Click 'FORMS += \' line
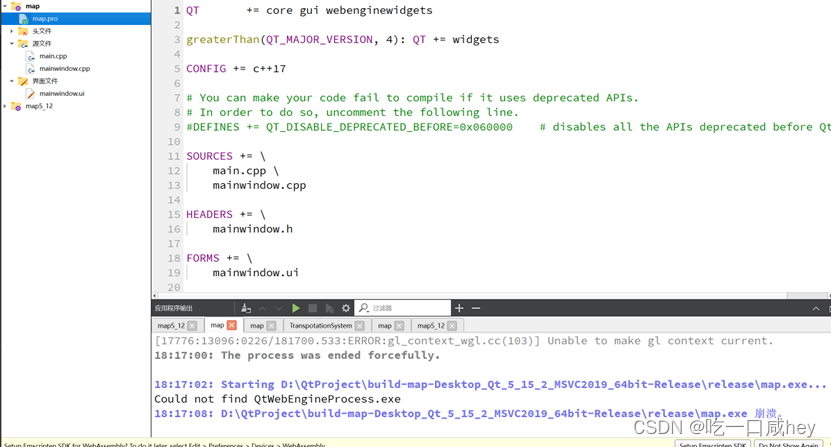 tap(219, 258)
